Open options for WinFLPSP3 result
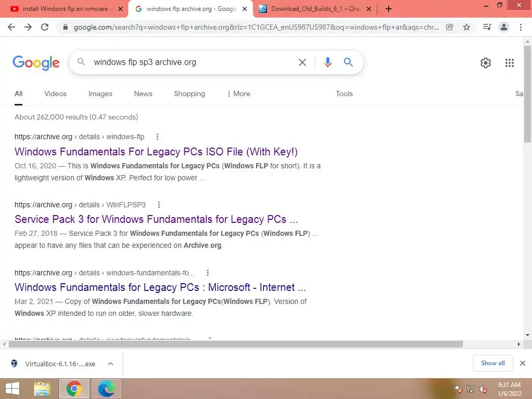Screen dimensions: 532x399 pos(159,205)
